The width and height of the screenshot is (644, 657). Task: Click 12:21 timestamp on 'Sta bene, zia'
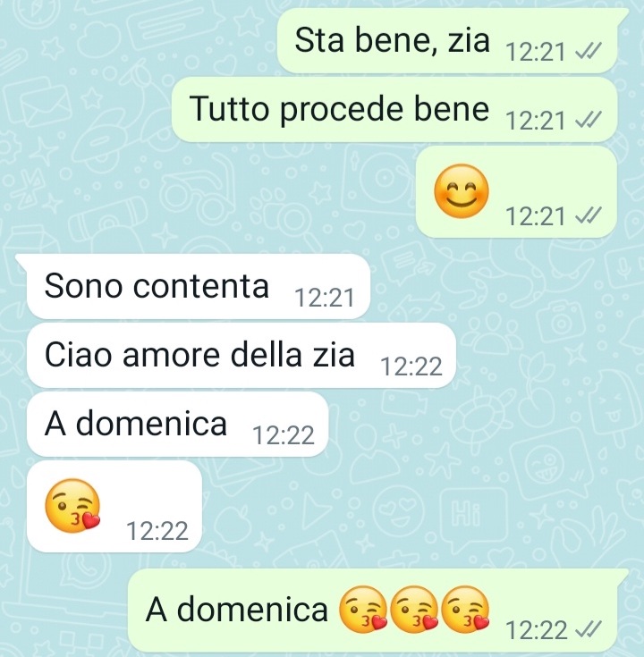pos(535,53)
